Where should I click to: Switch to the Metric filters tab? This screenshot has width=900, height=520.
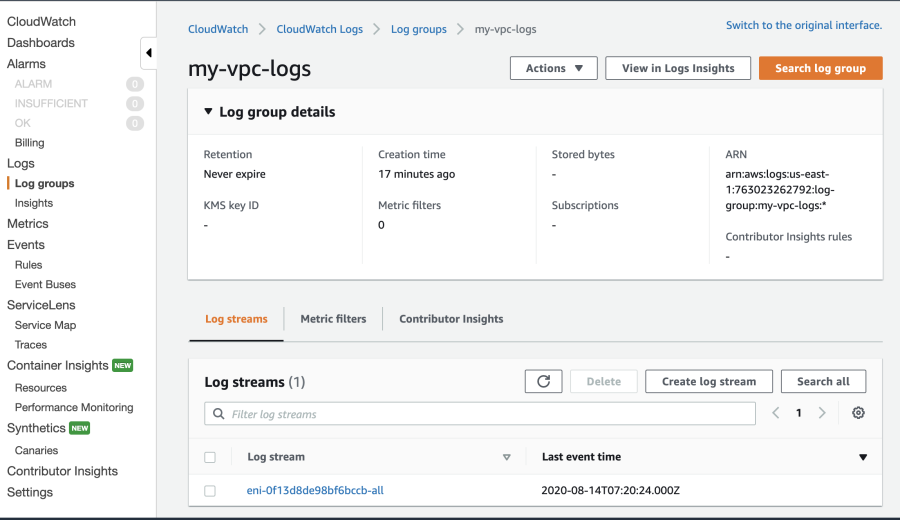pyautogui.click(x=333, y=319)
